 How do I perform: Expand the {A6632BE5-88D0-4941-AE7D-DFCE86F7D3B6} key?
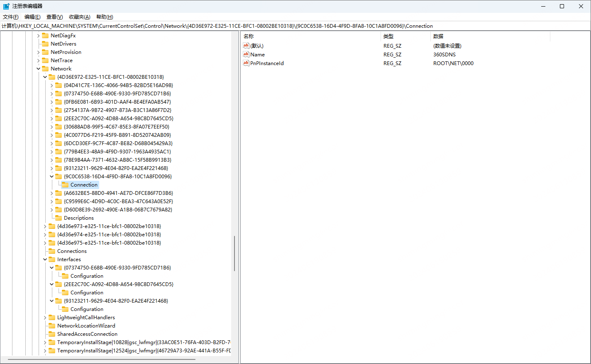[x=52, y=193]
